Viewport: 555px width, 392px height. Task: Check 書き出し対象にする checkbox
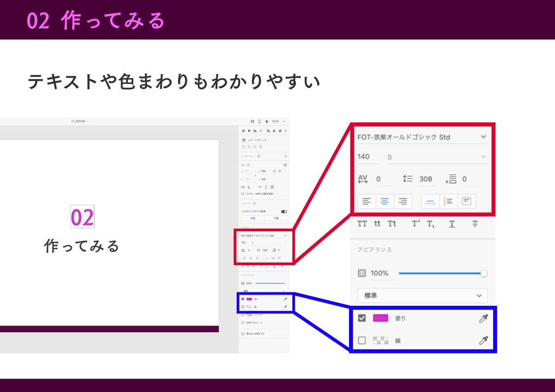point(243,334)
